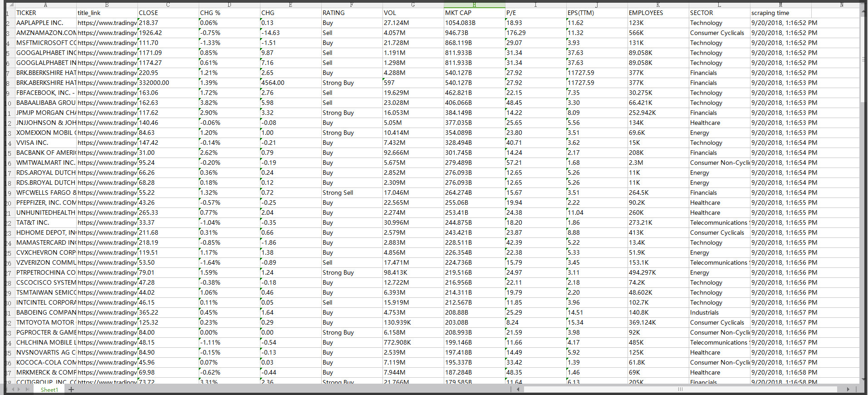Go to the previous sheet tab arrow
The width and height of the screenshot is (868, 395).
tap(13, 390)
